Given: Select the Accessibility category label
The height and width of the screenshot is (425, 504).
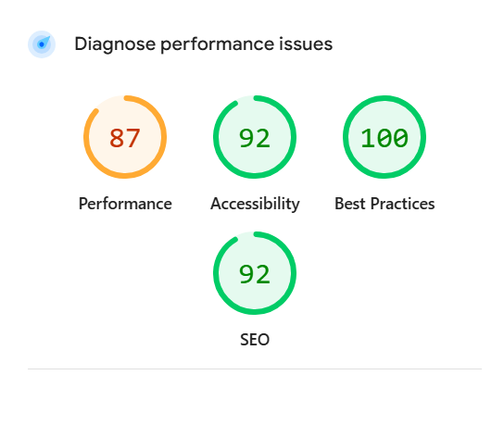Looking at the screenshot, I should (255, 204).
